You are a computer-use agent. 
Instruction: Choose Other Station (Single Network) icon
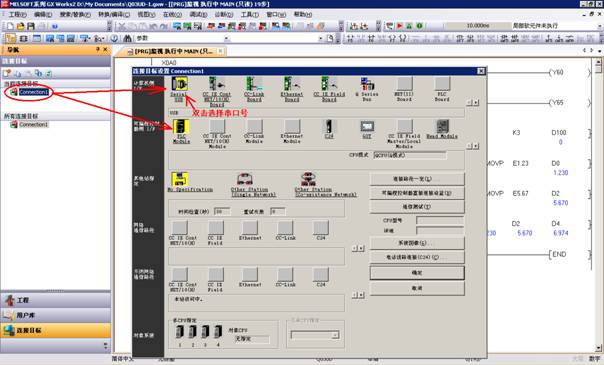coord(245,179)
